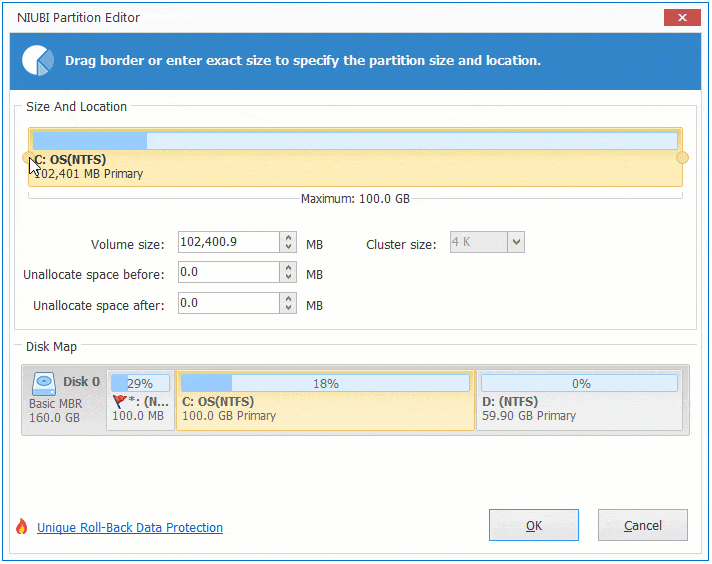Click the 29% usage bar of system partition
This screenshot has width=712, height=564.
140,383
